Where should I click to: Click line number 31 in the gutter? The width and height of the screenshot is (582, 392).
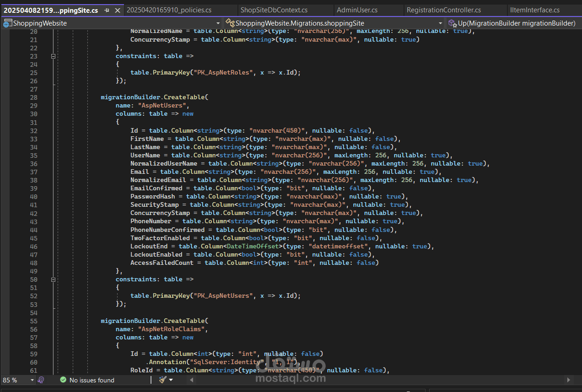(33, 122)
